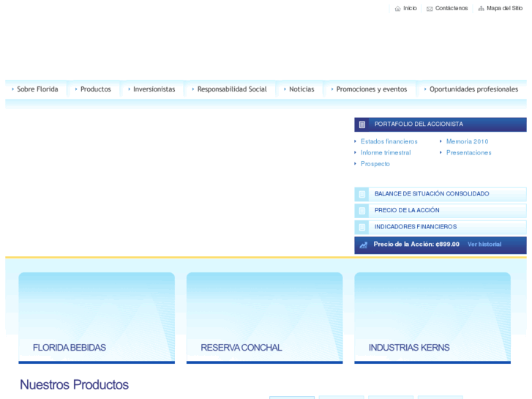
Task: Open the Florida Bebidas card
Action: pos(97,318)
